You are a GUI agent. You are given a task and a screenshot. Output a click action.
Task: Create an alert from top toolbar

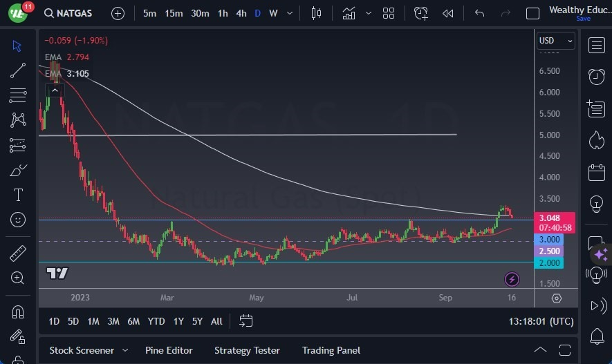421,13
